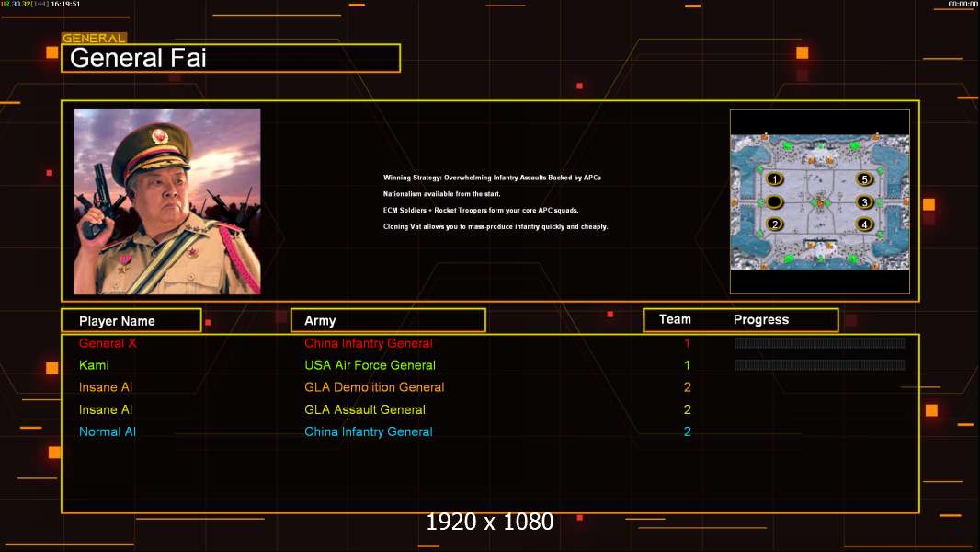Click General X's loading progress bar

(820, 342)
